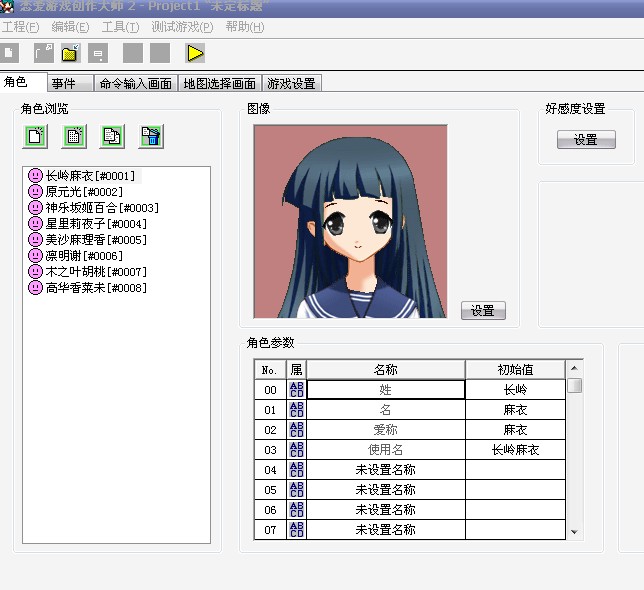Click 设置 button under 好感度设置
This screenshot has height=590, width=644.
(x=586, y=140)
